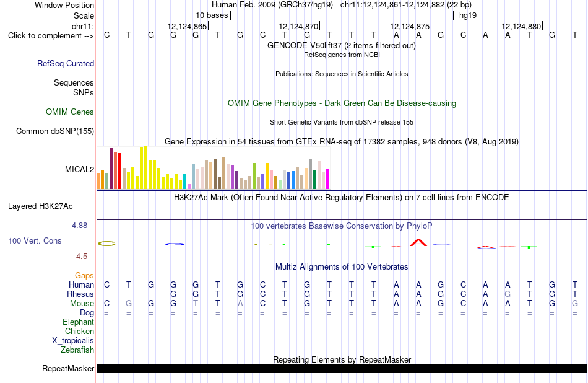Click the window coordinates 'chr11:12,124,861-12,124,882 (22 bp)'
Viewport: 588px width, 383px height.
[406, 5]
